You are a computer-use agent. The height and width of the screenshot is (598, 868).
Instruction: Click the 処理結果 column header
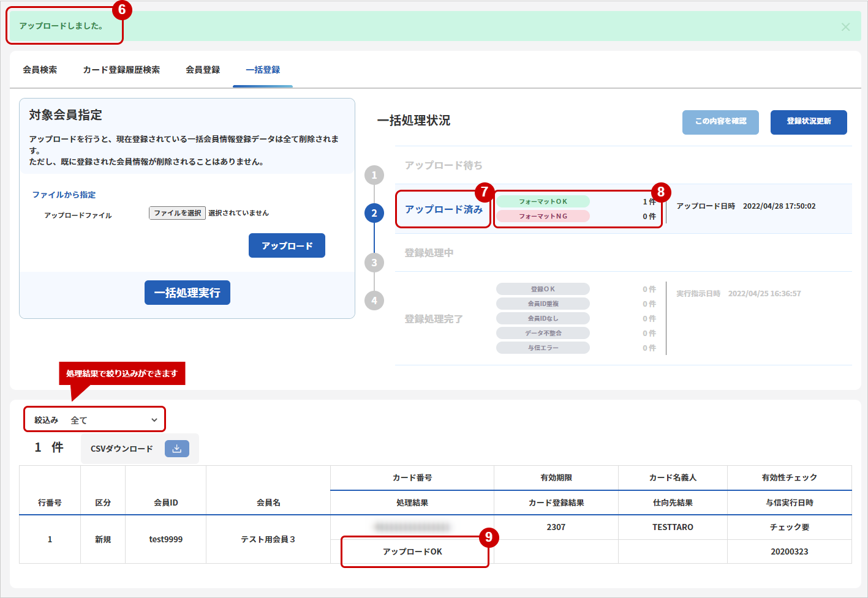(x=412, y=503)
